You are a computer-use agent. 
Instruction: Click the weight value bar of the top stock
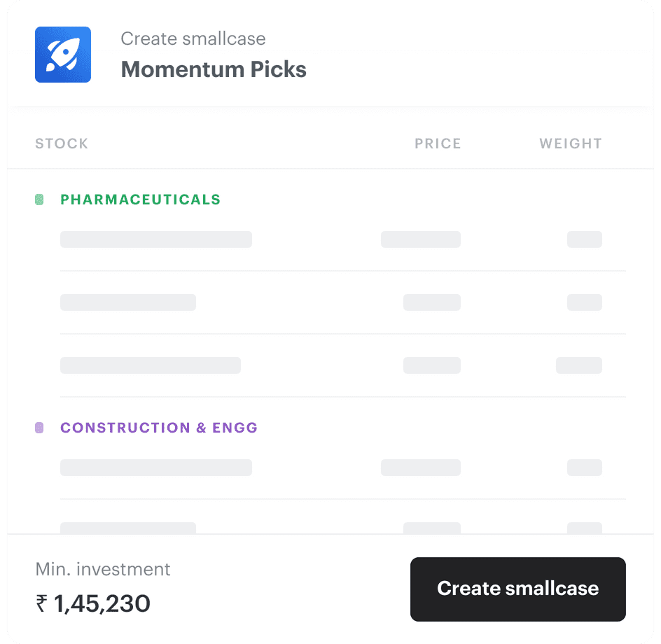click(x=584, y=239)
